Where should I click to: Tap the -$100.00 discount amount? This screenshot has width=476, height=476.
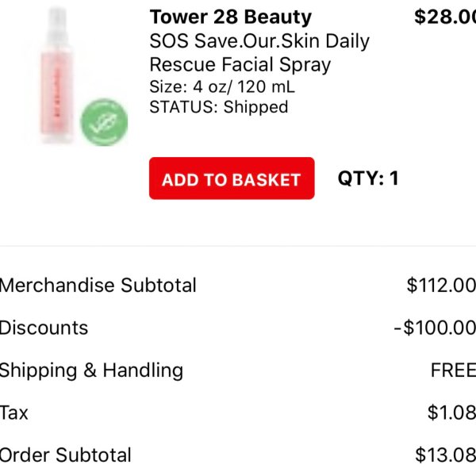(435, 328)
